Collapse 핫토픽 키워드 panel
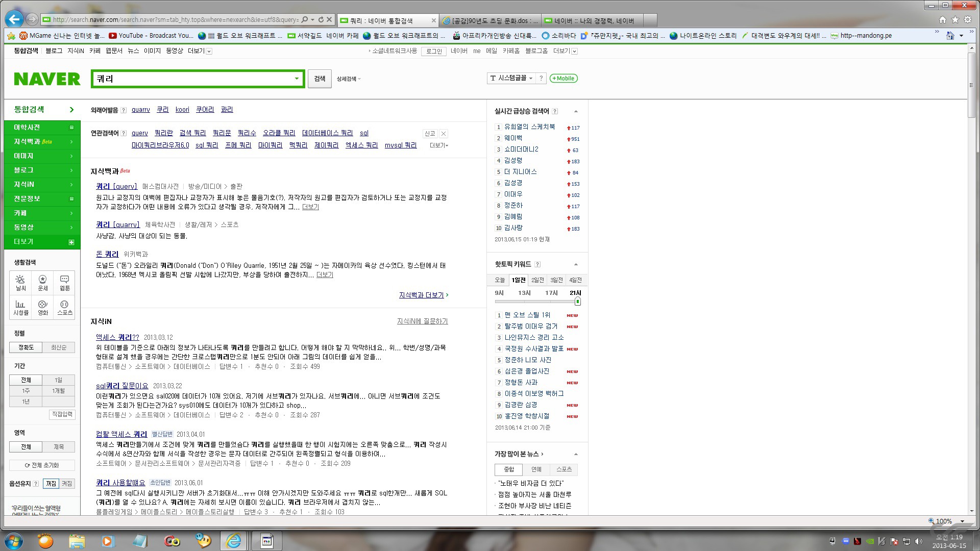This screenshot has height=551, width=980. [576, 264]
